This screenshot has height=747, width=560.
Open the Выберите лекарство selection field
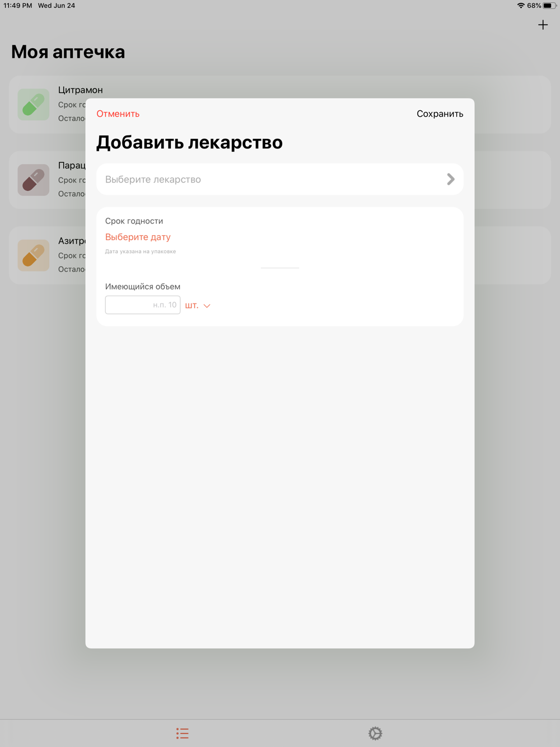[x=280, y=179]
